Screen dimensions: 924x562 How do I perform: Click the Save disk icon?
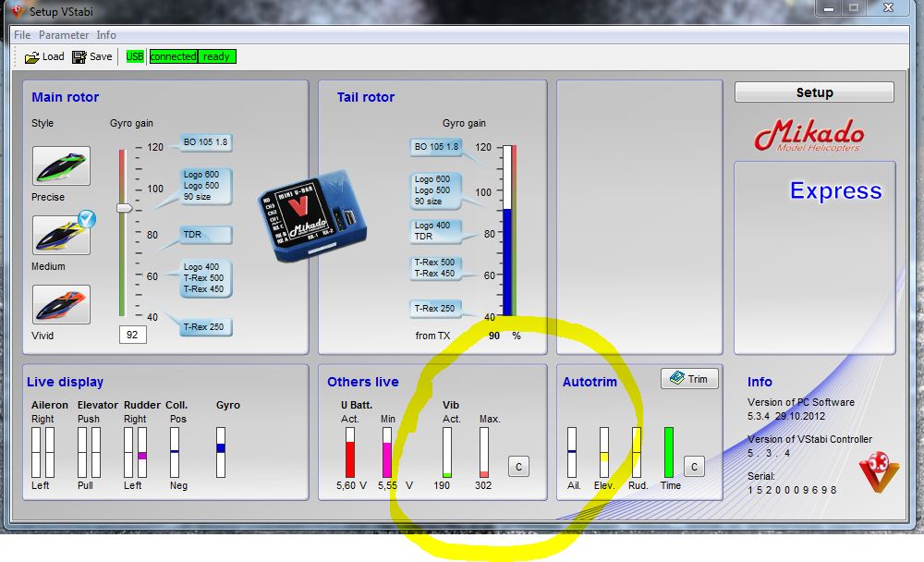(x=79, y=57)
